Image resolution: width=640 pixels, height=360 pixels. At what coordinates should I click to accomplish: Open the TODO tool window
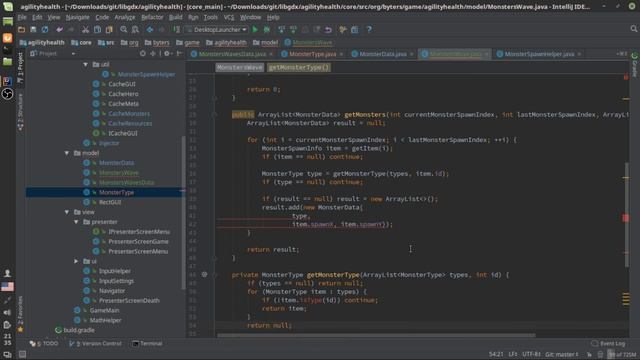(44, 344)
